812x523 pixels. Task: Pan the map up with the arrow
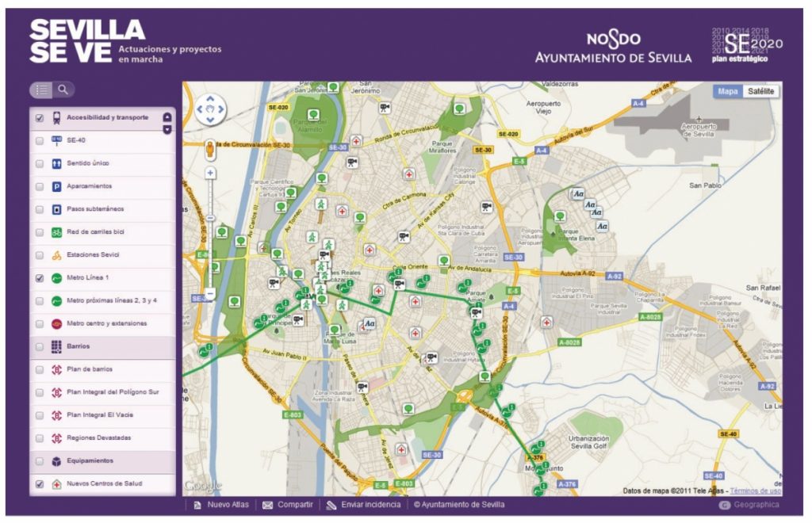[x=210, y=97]
